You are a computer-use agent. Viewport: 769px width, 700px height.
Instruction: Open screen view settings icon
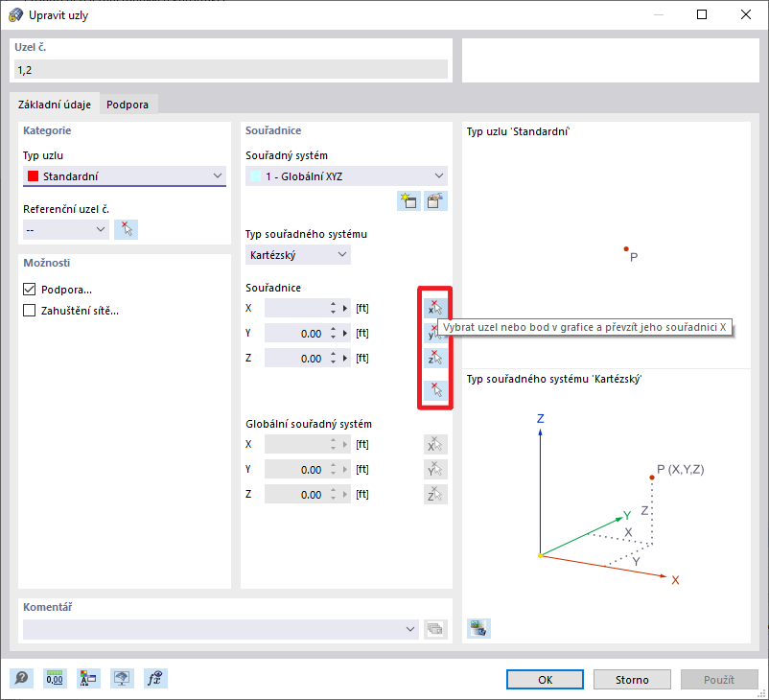pos(122,678)
